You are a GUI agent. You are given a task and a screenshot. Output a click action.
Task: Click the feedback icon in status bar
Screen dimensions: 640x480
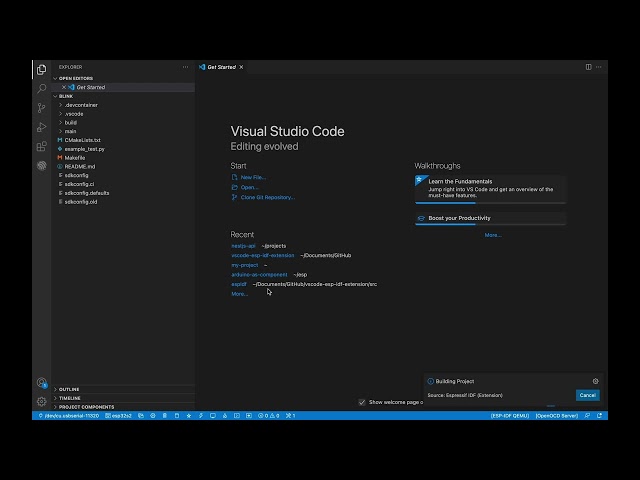587,416
